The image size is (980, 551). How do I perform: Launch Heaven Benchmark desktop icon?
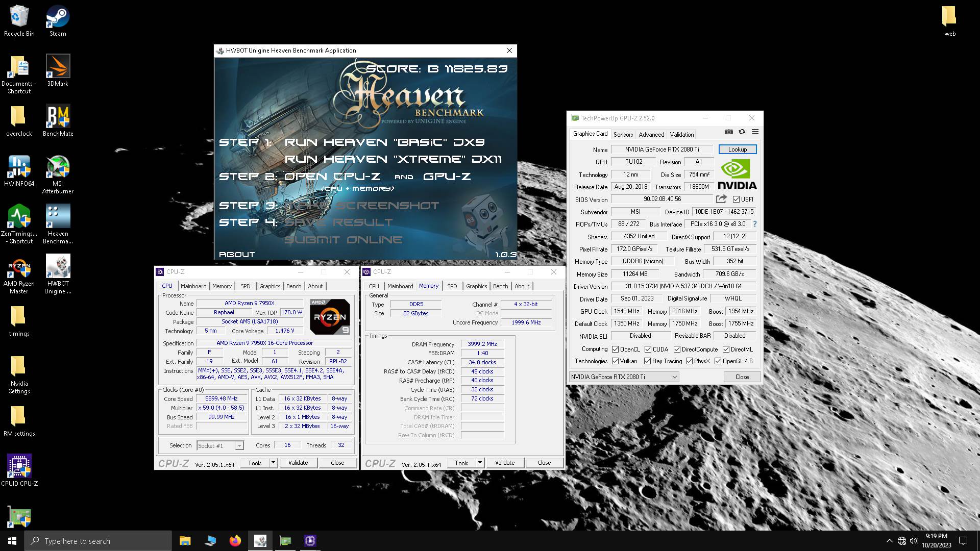click(58, 224)
